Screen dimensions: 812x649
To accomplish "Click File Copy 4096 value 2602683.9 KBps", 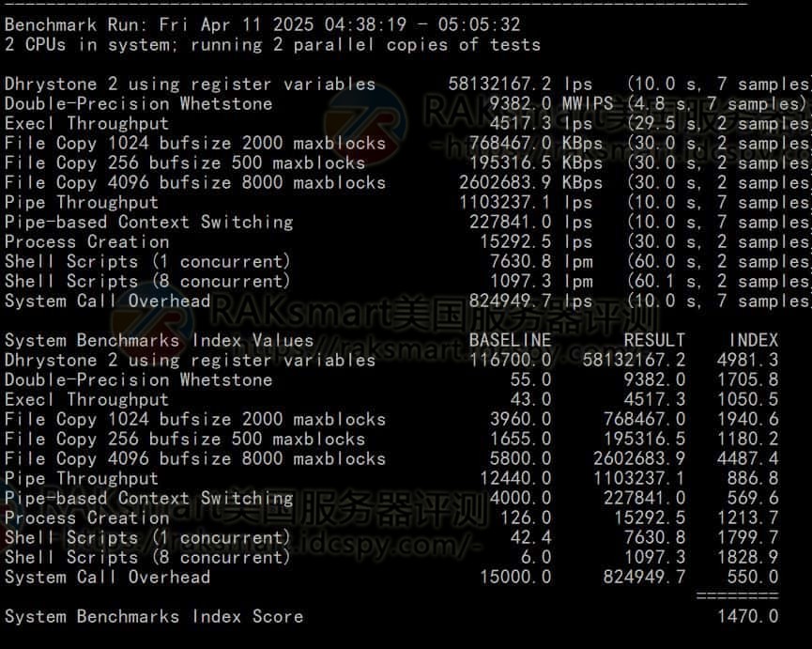I will 530,183.
